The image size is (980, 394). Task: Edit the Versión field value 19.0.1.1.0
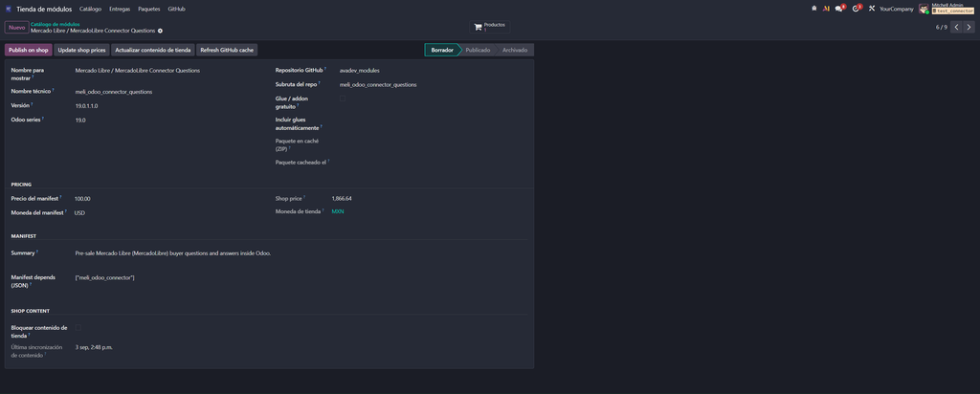(87, 106)
